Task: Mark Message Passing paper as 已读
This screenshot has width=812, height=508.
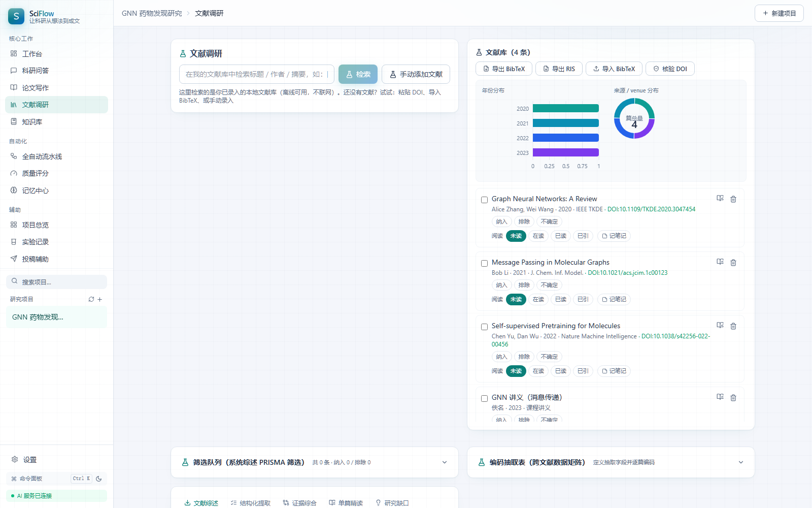Action: (x=561, y=299)
